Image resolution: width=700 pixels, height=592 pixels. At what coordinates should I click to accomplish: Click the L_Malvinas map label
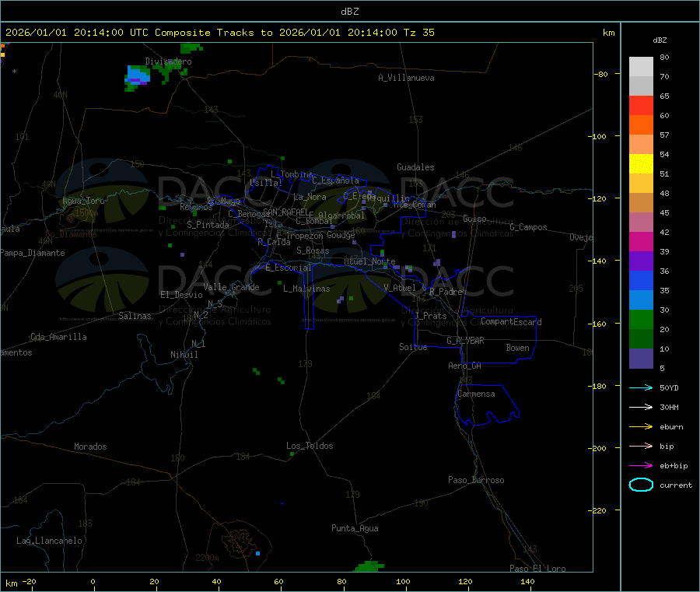click(306, 289)
